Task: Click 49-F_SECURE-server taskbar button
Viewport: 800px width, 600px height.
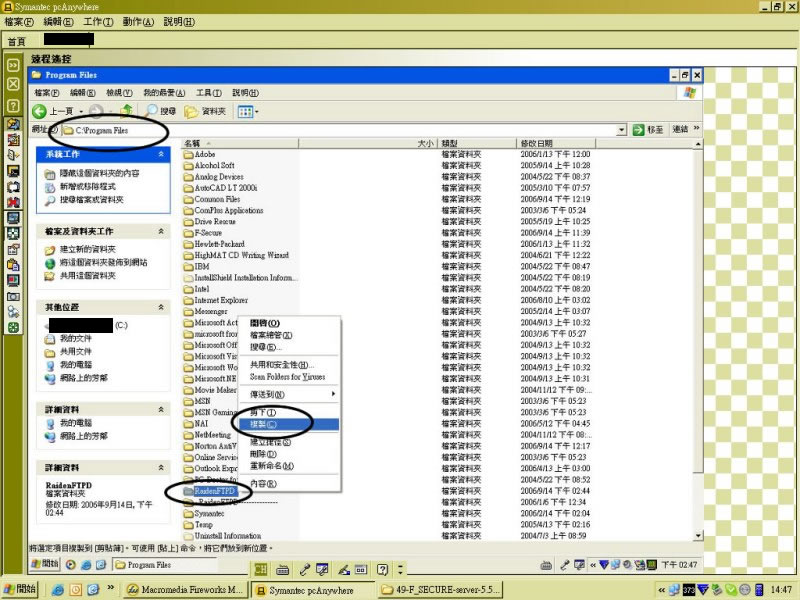Action: coord(440,590)
